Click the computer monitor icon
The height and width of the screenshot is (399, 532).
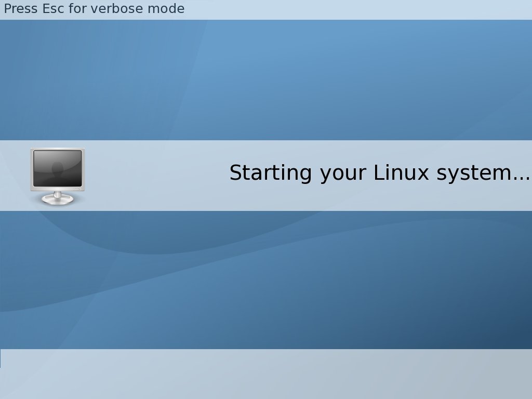click(57, 176)
